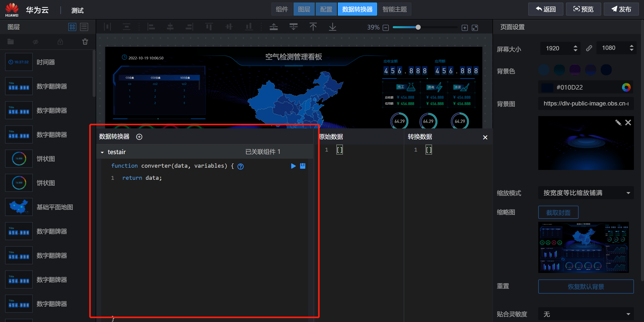Click the fullscreen canvas icon

475,28
